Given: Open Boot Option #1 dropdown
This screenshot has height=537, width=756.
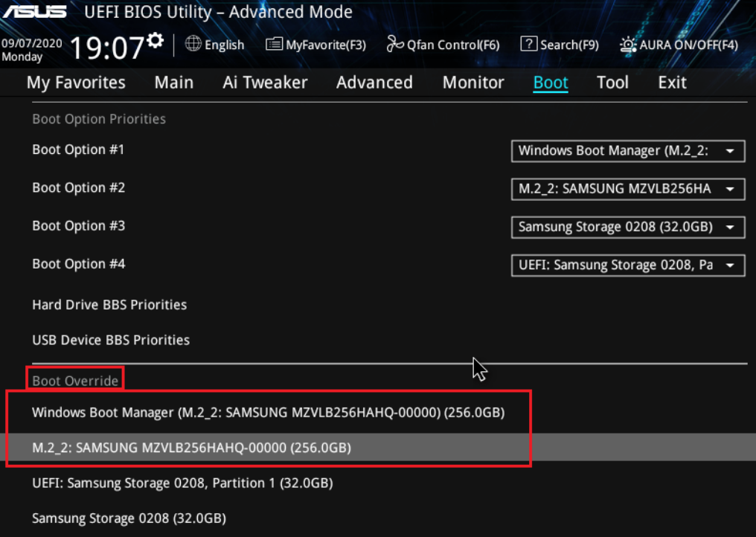Looking at the screenshot, I should [628, 151].
